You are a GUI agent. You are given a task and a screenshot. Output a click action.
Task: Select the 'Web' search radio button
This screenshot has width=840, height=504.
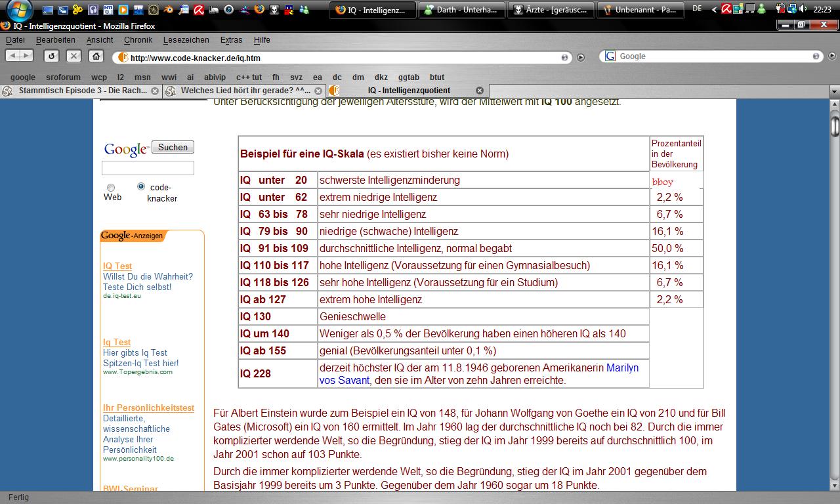111,188
